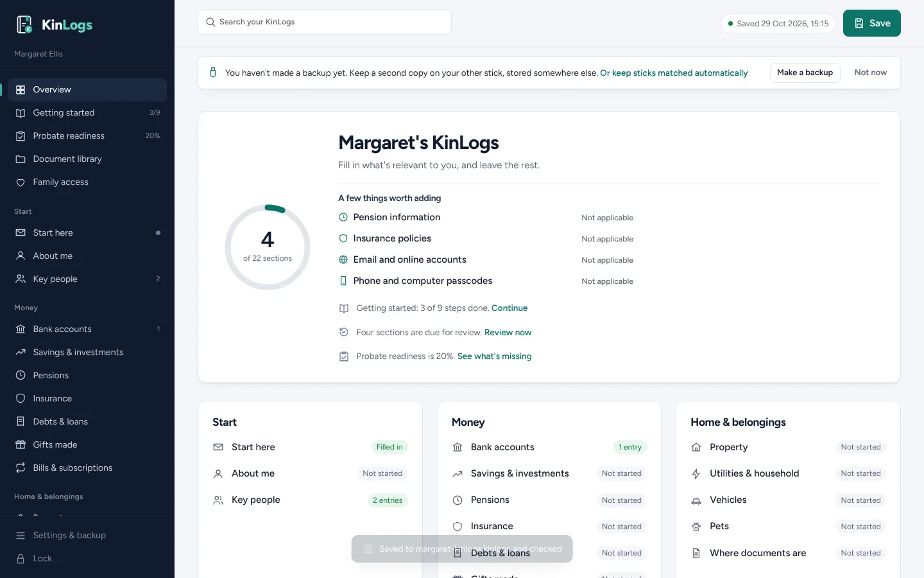Open Getting started in the sidebar
This screenshot has height=578, width=924.
87,113
